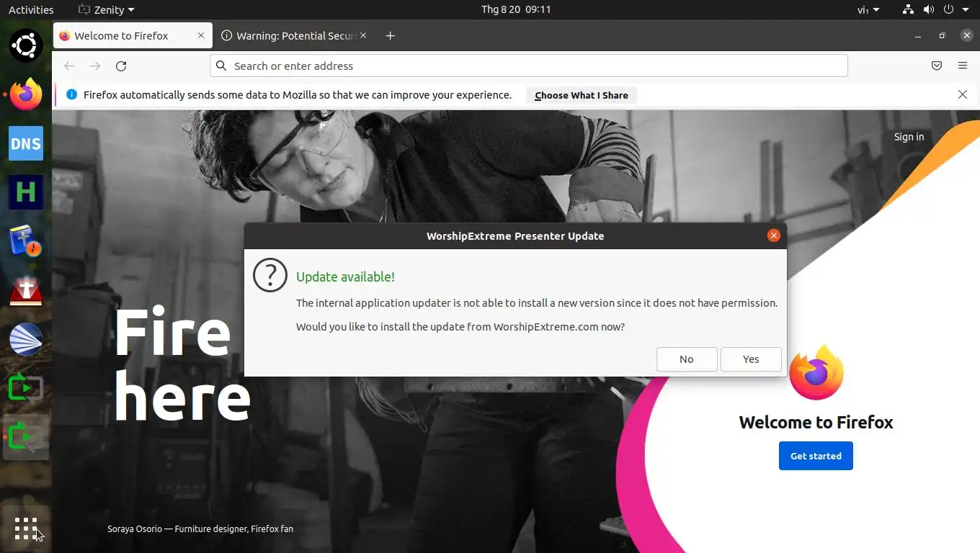980x553 pixels.
Task: Click the volume icon in top bar
Action: 928,9
